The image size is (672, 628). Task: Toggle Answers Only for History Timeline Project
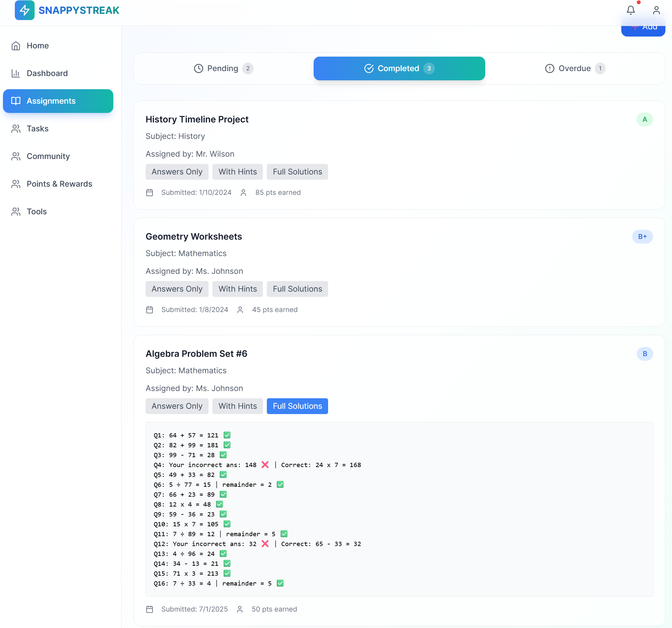(177, 172)
